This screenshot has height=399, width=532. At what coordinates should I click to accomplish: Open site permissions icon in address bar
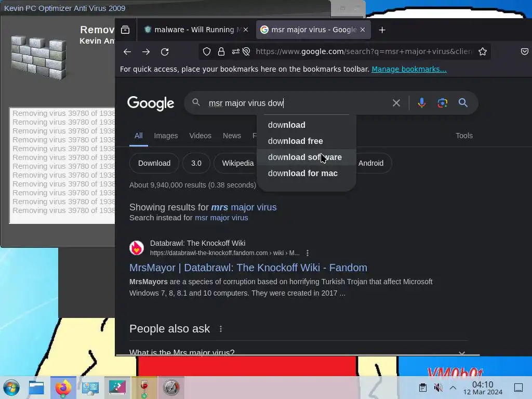pyautogui.click(x=236, y=51)
